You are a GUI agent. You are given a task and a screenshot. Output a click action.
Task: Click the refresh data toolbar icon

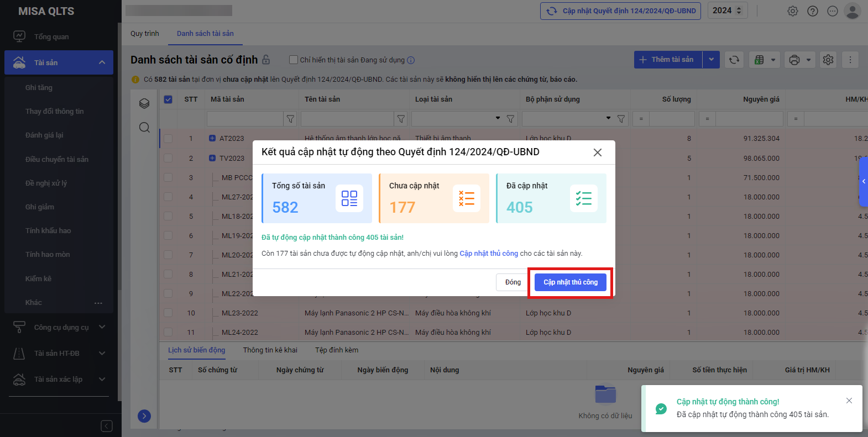tap(734, 60)
